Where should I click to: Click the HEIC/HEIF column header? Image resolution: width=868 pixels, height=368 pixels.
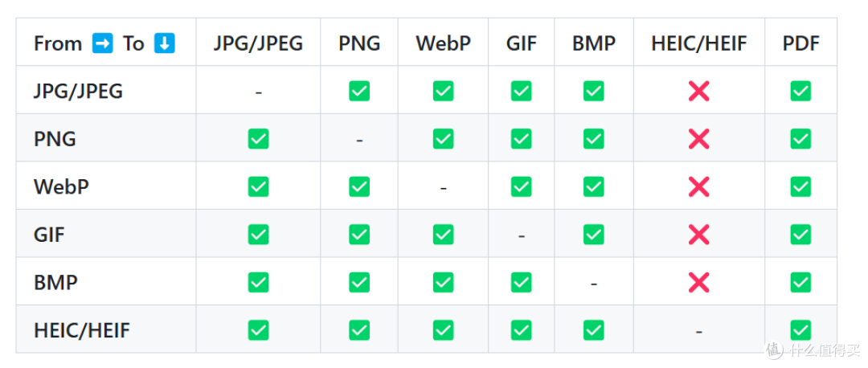pyautogui.click(x=699, y=43)
